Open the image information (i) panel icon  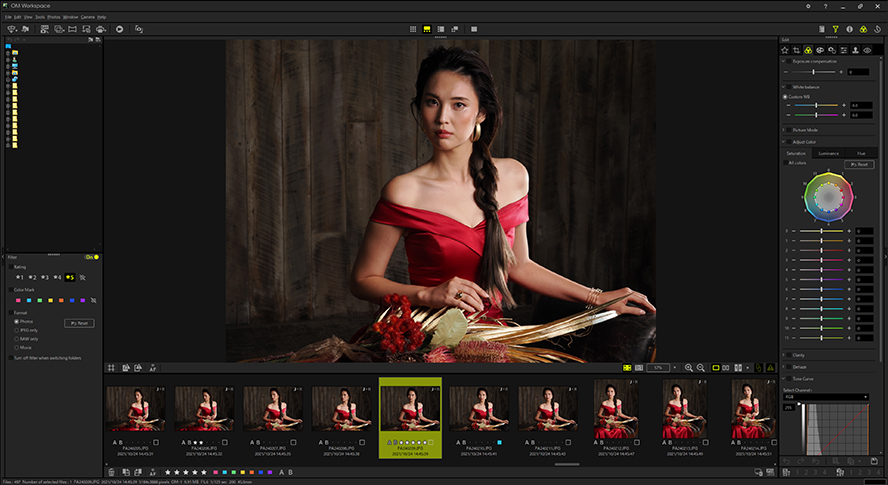click(849, 29)
